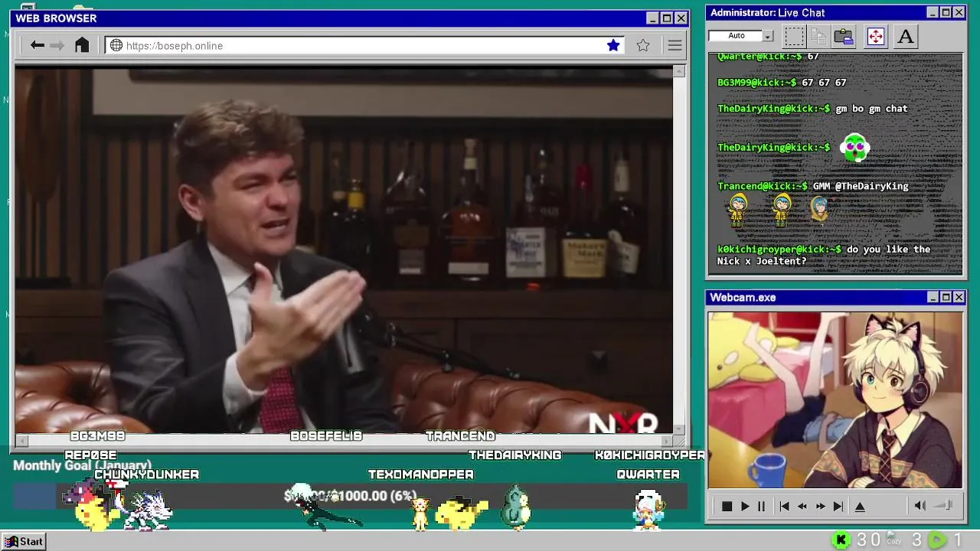Click the outlined favorites star icon
Viewport: 980px width, 551px height.
643,45
